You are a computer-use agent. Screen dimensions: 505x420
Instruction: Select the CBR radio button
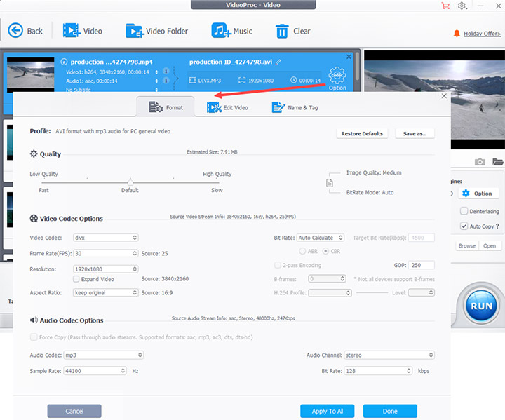[x=325, y=251]
